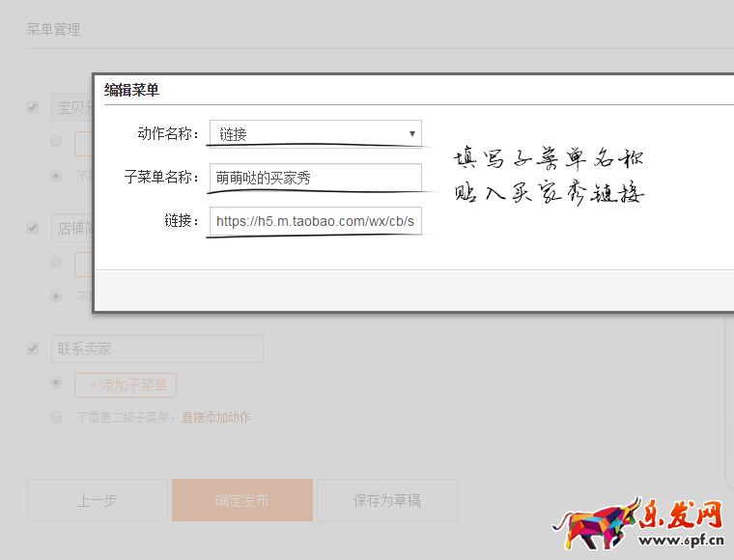Click 保存为草稿 to save draft
This screenshot has width=734, height=560.
click(386, 500)
